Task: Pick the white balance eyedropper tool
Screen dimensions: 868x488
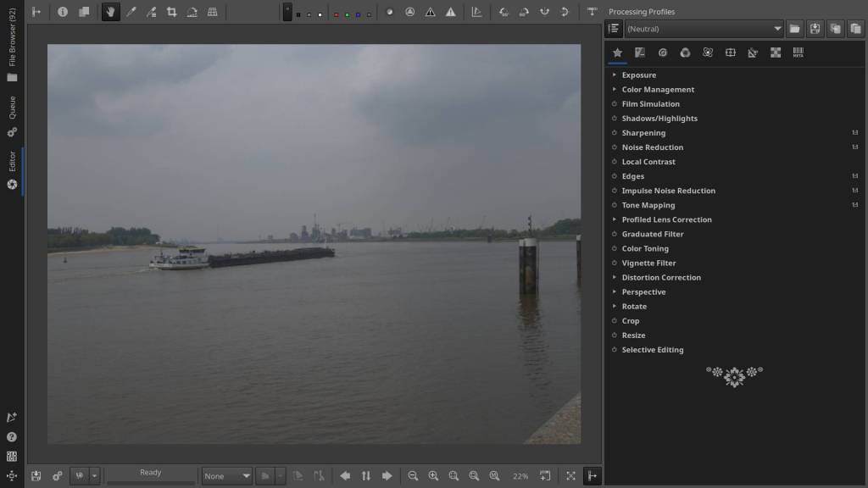Action: [x=131, y=12]
